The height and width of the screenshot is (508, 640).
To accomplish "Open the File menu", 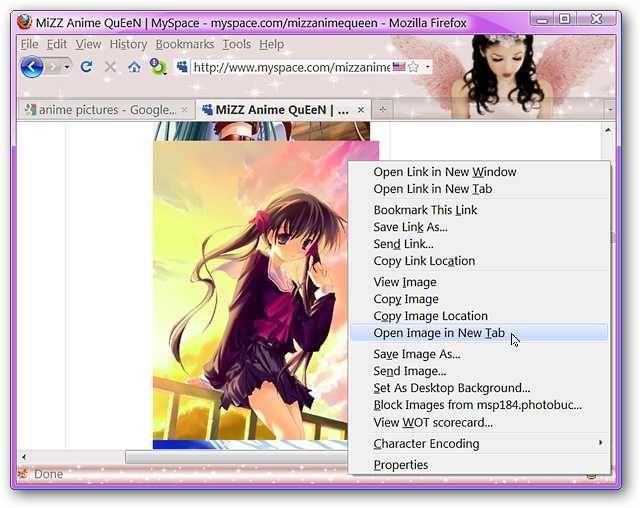I will click(29, 44).
